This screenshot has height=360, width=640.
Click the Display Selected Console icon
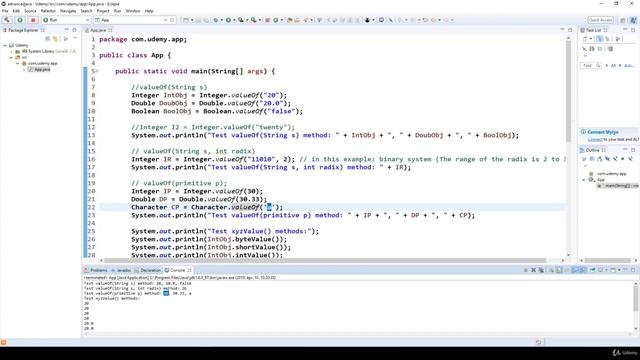pos(601,270)
